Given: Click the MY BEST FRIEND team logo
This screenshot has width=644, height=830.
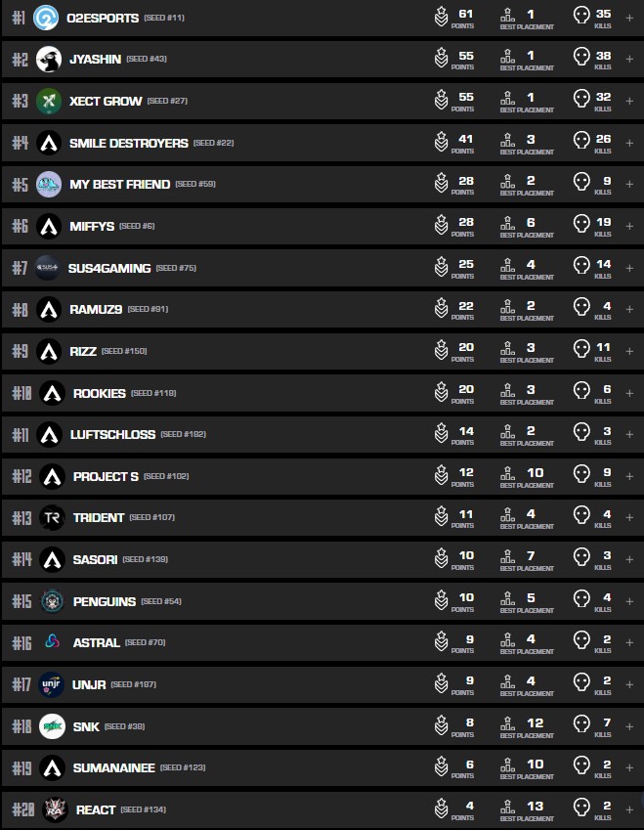Looking at the screenshot, I should click(49, 184).
